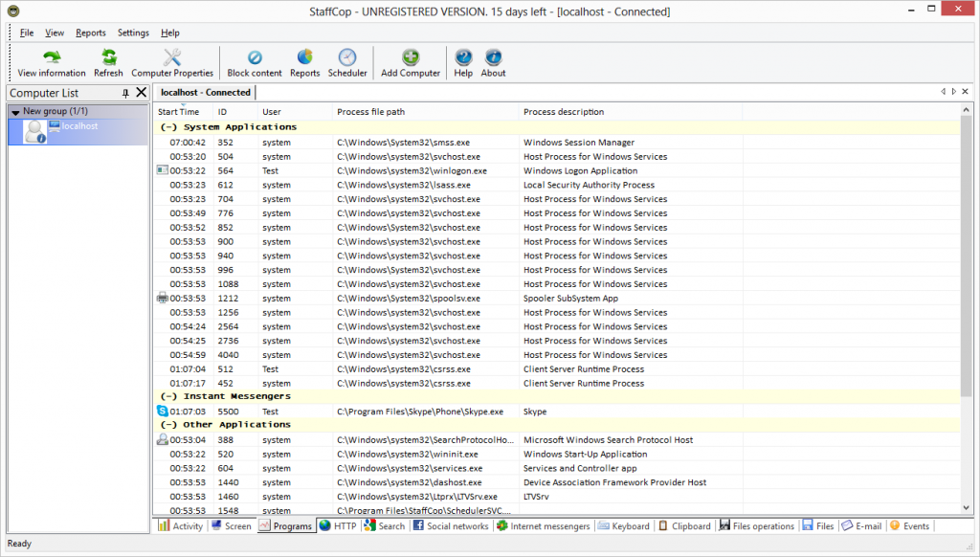The height and width of the screenshot is (557, 980).
Task: Collapse the Other Applications group
Action: pyautogui.click(x=168, y=425)
